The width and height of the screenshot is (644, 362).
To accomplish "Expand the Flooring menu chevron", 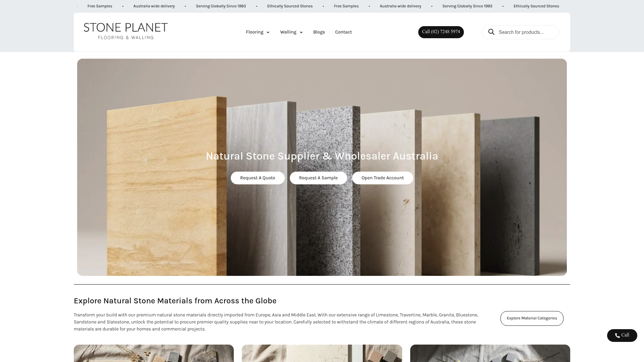I will tap(268, 33).
